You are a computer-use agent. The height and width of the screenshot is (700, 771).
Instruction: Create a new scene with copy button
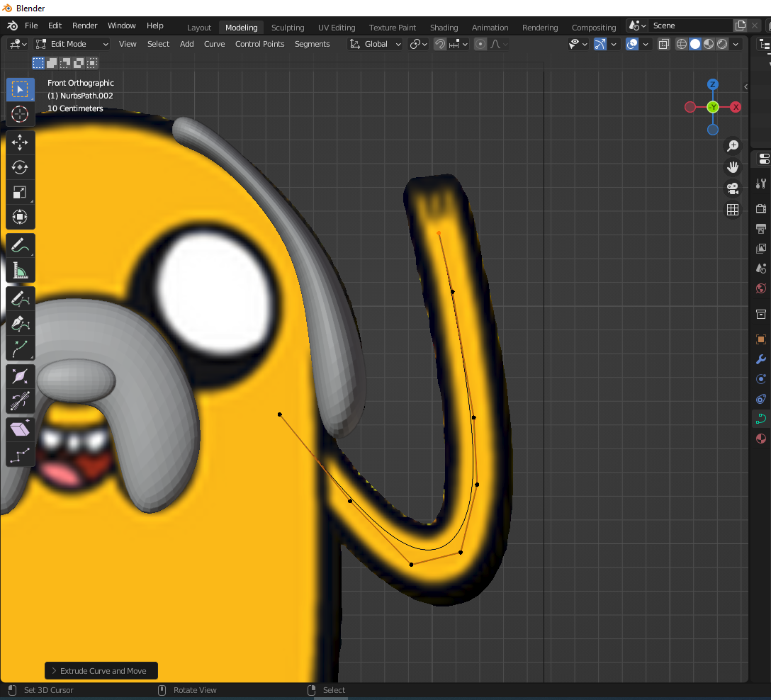click(741, 26)
